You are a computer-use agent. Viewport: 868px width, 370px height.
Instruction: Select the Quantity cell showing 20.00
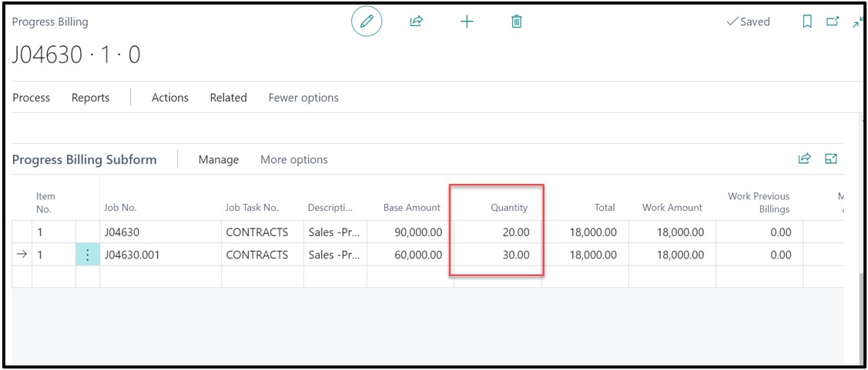tap(498, 232)
